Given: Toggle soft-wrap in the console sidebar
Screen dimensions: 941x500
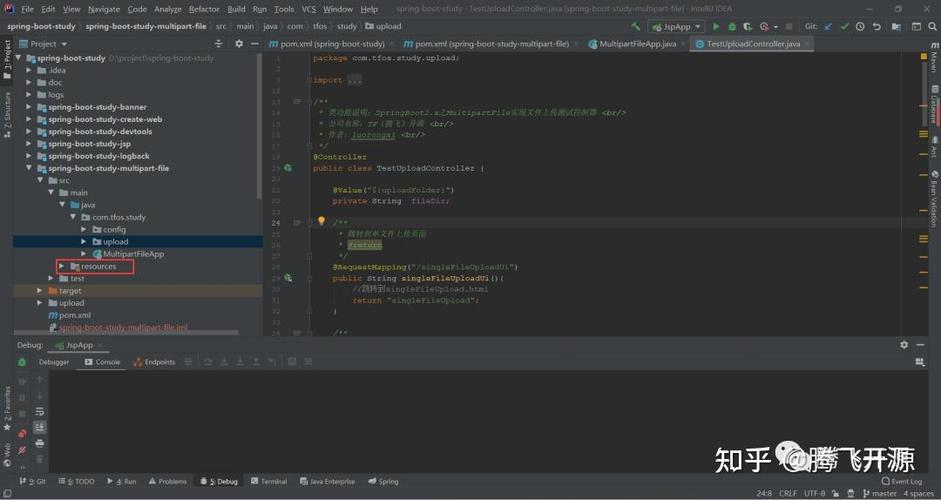Looking at the screenshot, I should click(40, 412).
